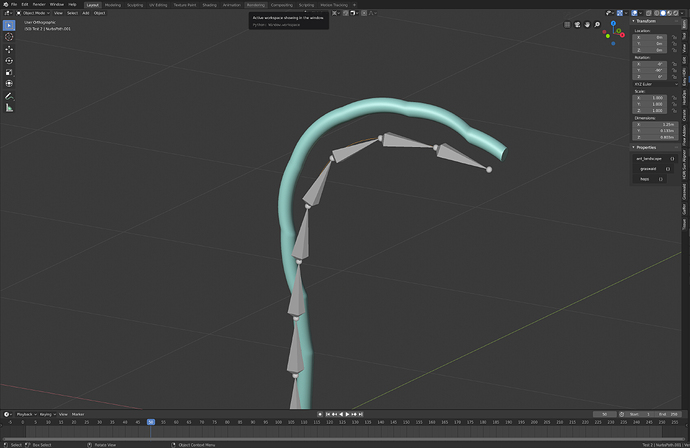
Task: Select rendered viewport shading
Action: coord(675,13)
